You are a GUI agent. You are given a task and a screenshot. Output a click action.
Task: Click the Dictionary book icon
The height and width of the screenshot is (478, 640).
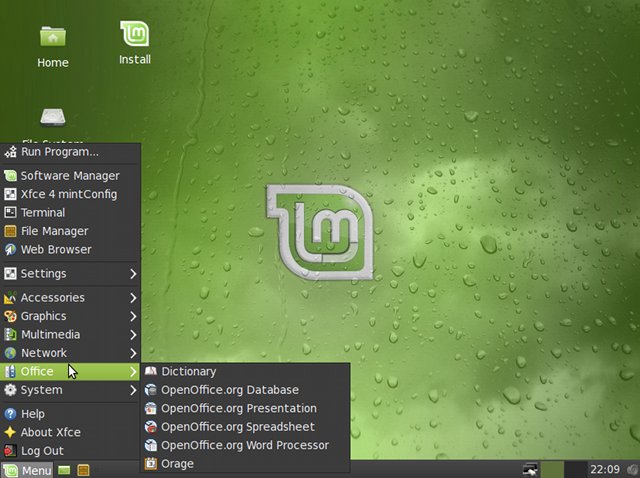click(x=151, y=371)
